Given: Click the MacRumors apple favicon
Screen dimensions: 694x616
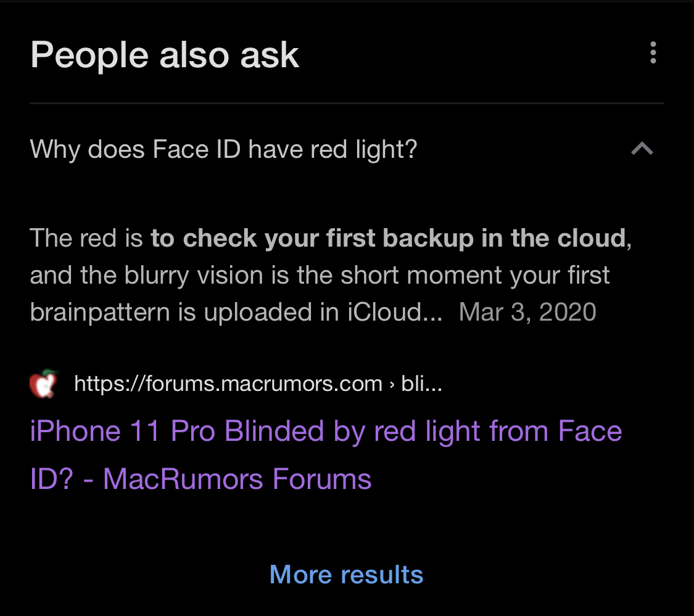Looking at the screenshot, I should coord(43,384).
